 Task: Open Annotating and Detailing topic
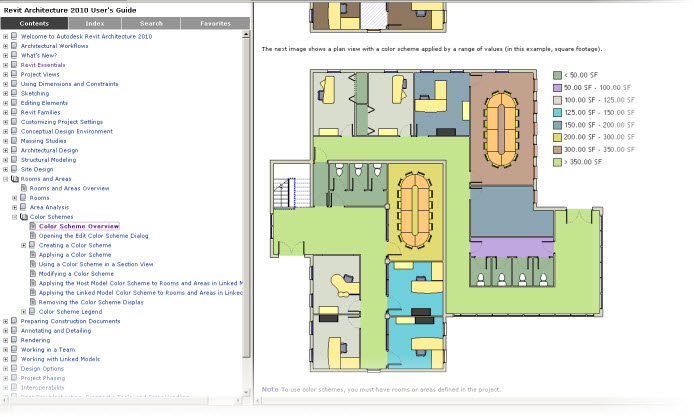56,331
